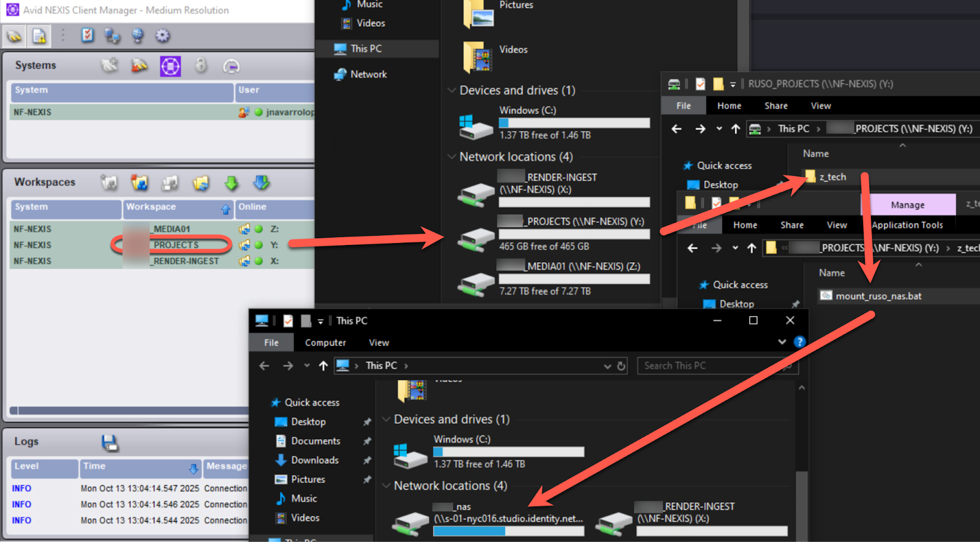
Task: Save logs using the floppy disk icon
Action: [110, 442]
